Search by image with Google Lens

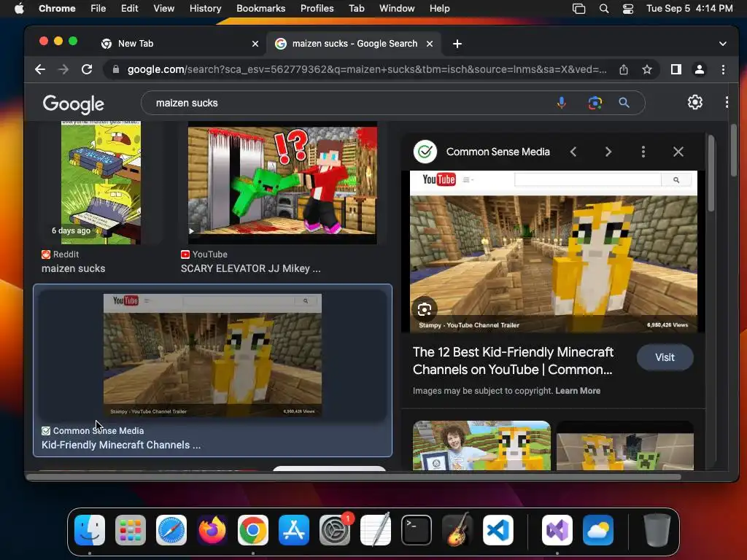[x=595, y=103]
